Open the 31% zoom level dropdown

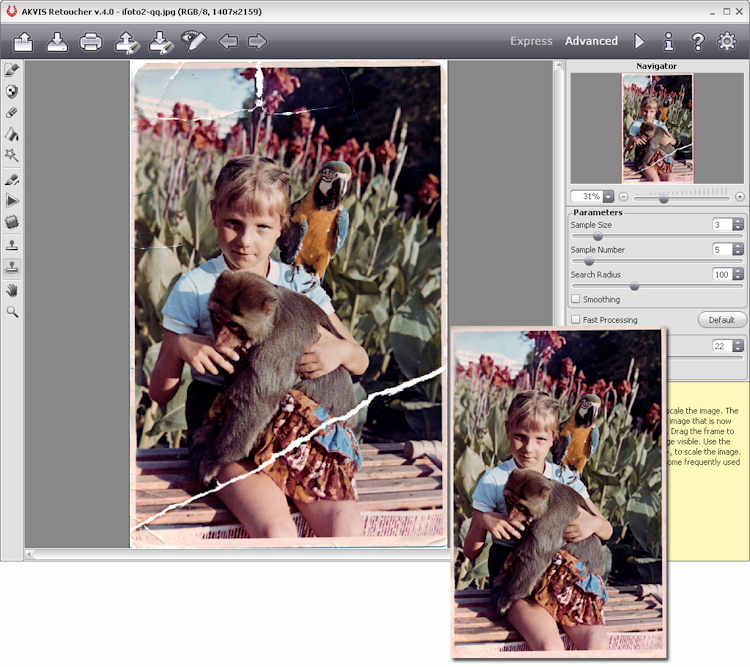tap(608, 197)
